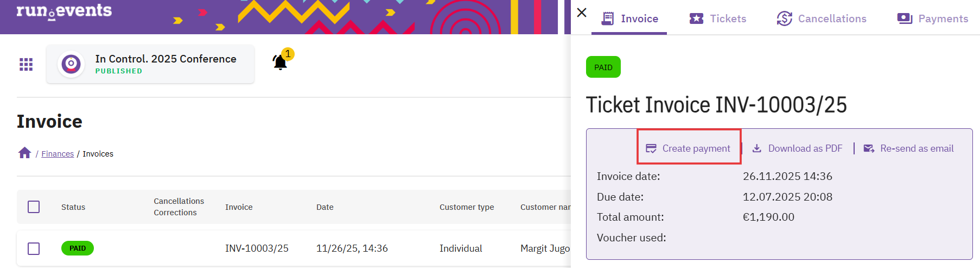This screenshot has height=268, width=980.
Task: Click the Re-send as email icon
Action: tap(869, 148)
